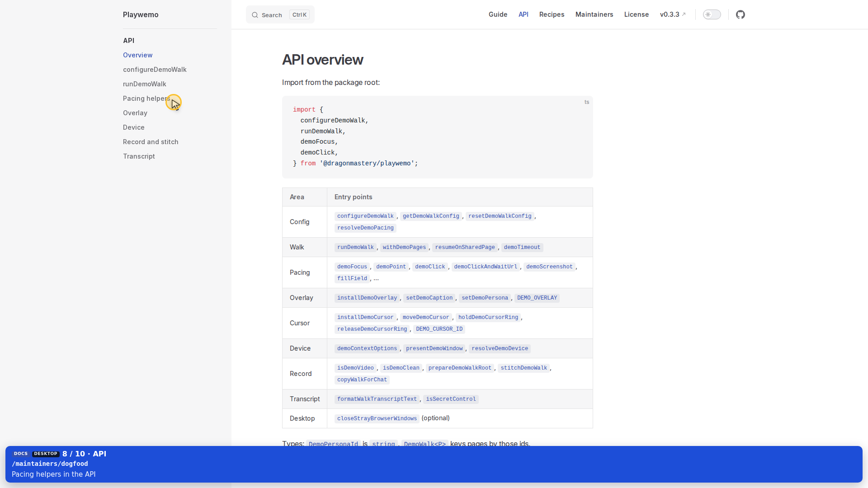
Task: Click the getDemoWalkConfig link
Action: click(x=431, y=216)
